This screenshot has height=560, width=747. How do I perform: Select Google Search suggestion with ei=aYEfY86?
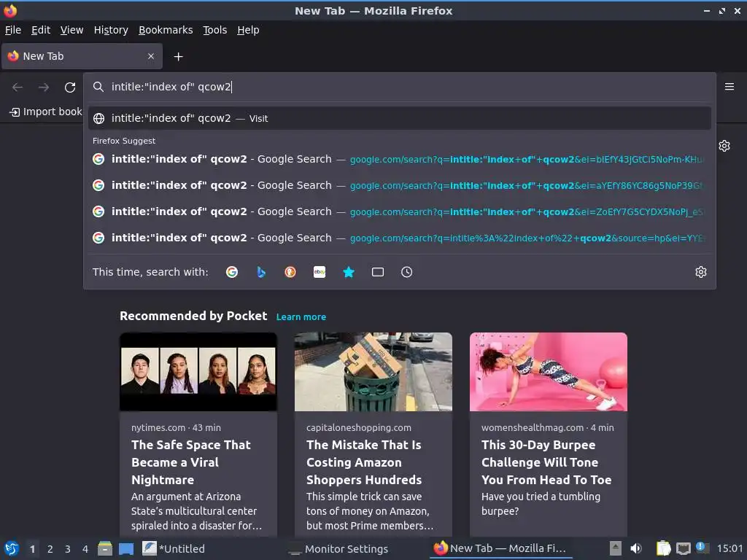(399, 185)
